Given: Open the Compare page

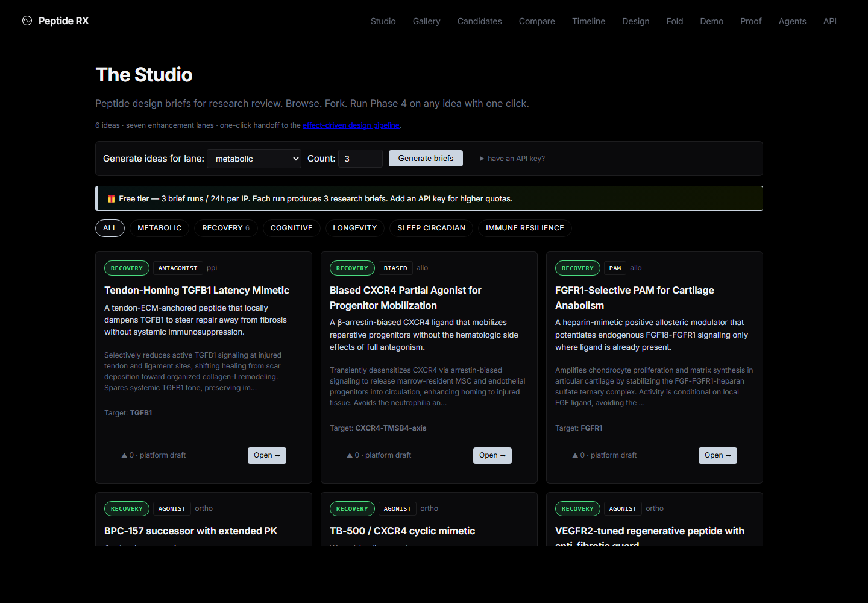Looking at the screenshot, I should (537, 21).
